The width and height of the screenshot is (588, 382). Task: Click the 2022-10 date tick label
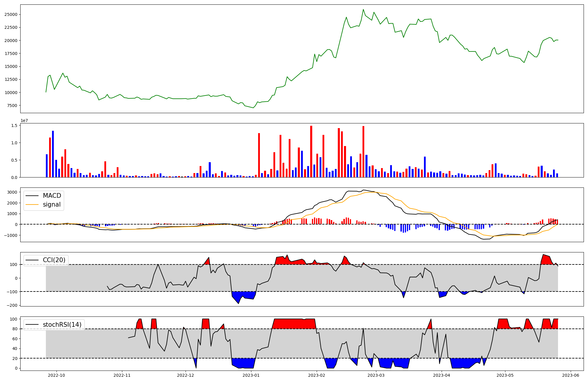coord(56,375)
